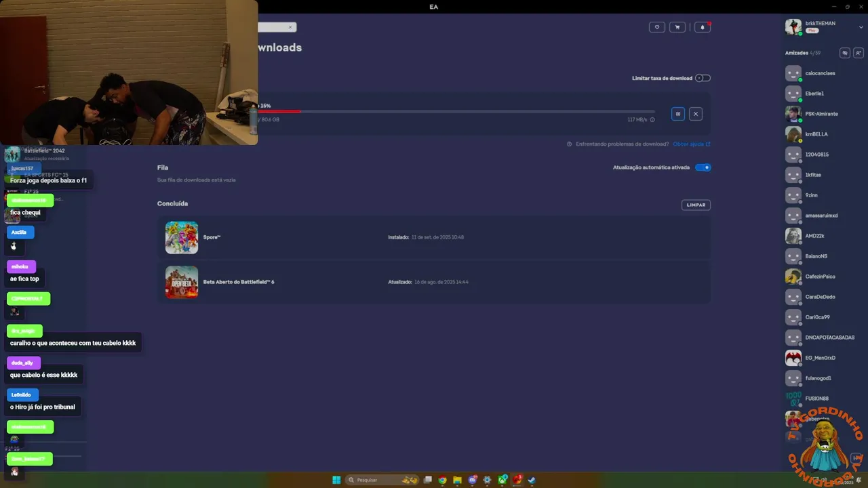Image resolution: width=868 pixels, height=488 pixels.
Task: Click the download progress bar
Action: tap(456, 111)
